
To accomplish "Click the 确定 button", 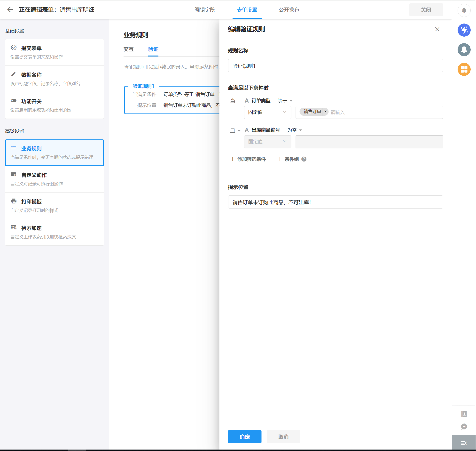I will pos(244,437).
